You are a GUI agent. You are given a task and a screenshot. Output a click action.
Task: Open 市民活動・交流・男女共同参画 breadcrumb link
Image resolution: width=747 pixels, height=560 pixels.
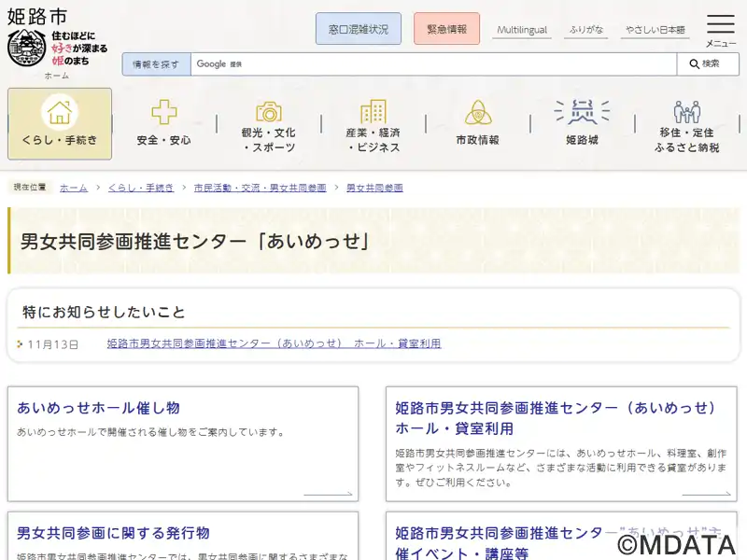coord(260,188)
